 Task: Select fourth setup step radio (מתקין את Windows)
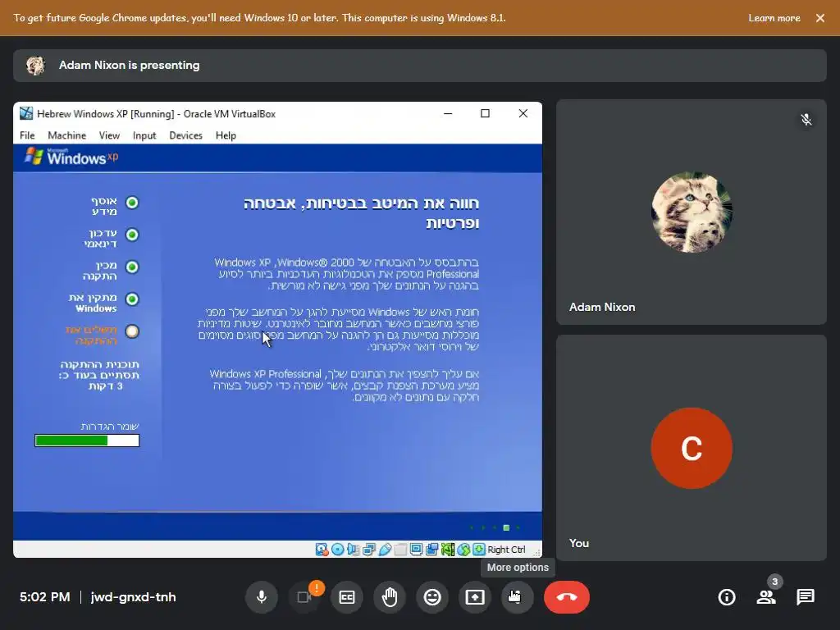point(132,299)
